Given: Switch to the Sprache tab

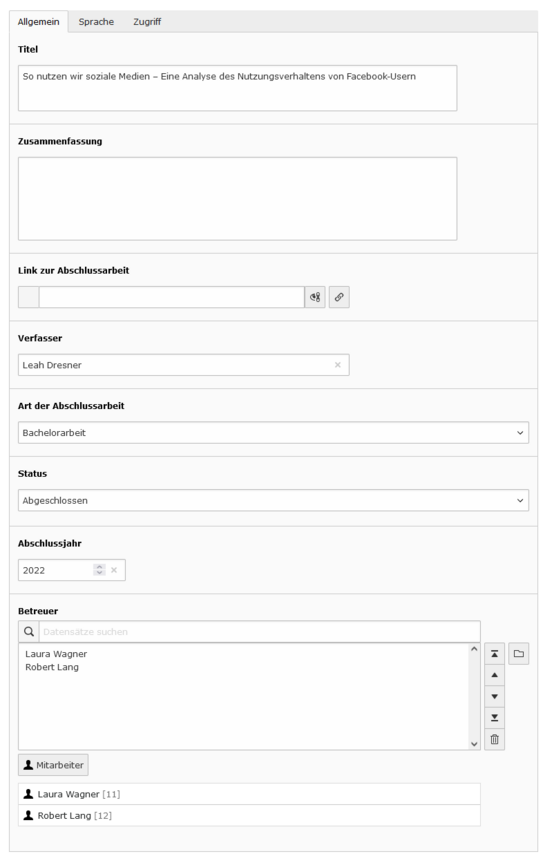Looking at the screenshot, I should pos(96,22).
